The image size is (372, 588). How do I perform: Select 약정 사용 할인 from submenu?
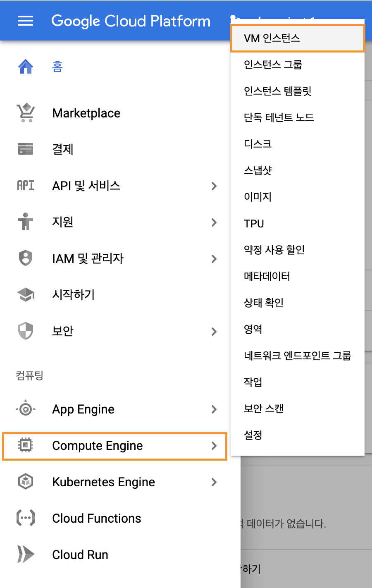(x=298, y=250)
